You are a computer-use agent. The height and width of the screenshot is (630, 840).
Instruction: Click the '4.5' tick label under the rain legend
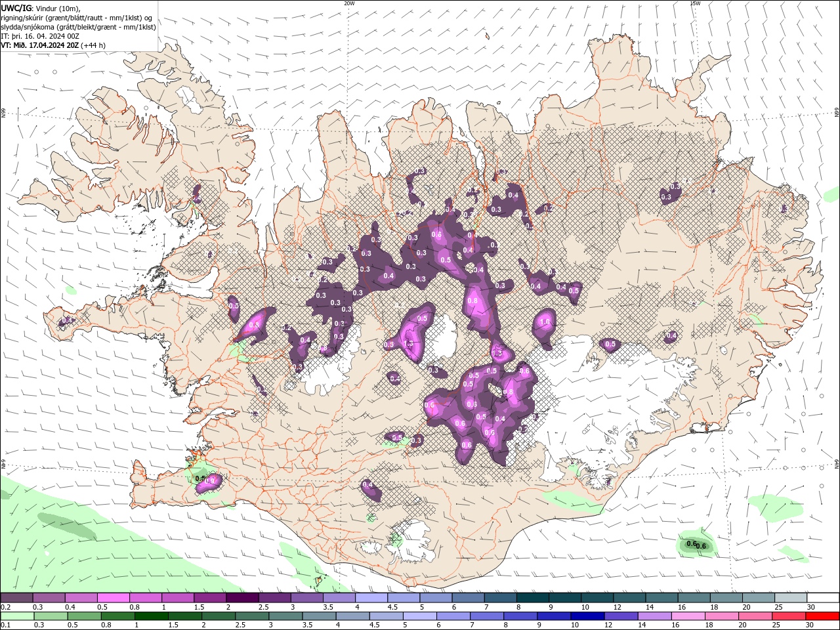(373, 625)
